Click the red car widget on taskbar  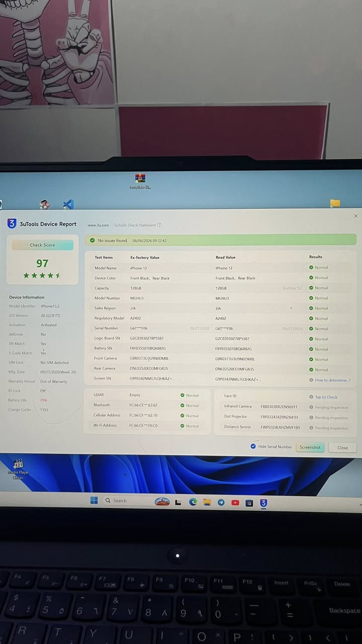click(162, 502)
